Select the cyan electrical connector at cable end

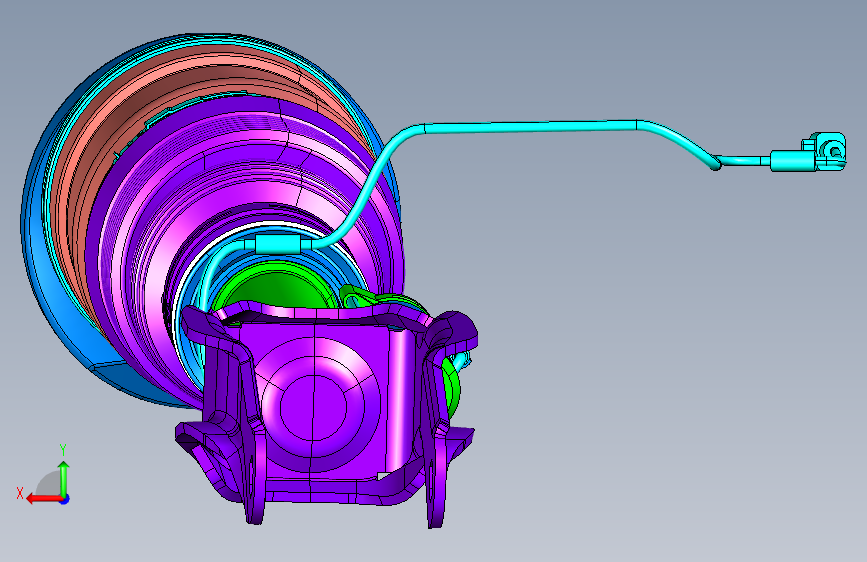pyautogui.click(x=824, y=150)
